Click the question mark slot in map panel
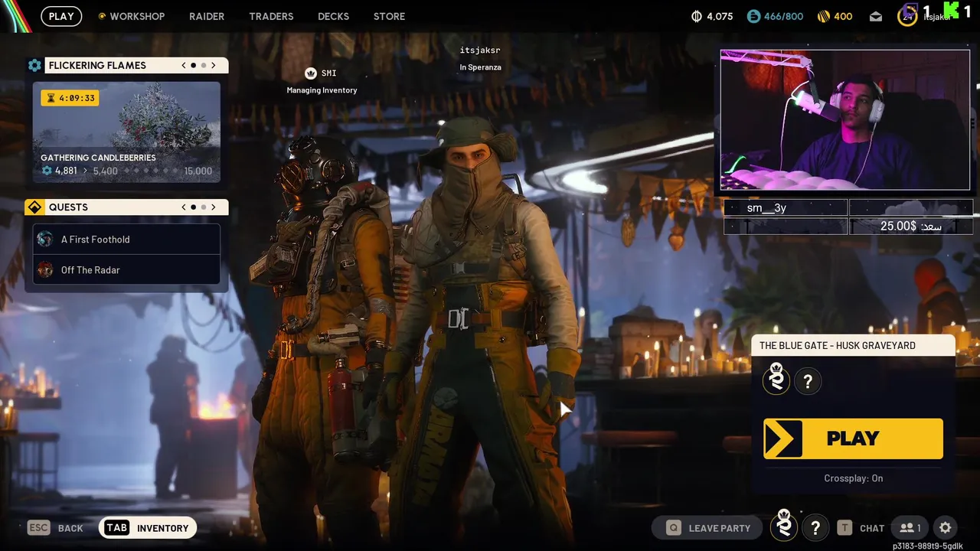The image size is (980, 551). coord(808,381)
